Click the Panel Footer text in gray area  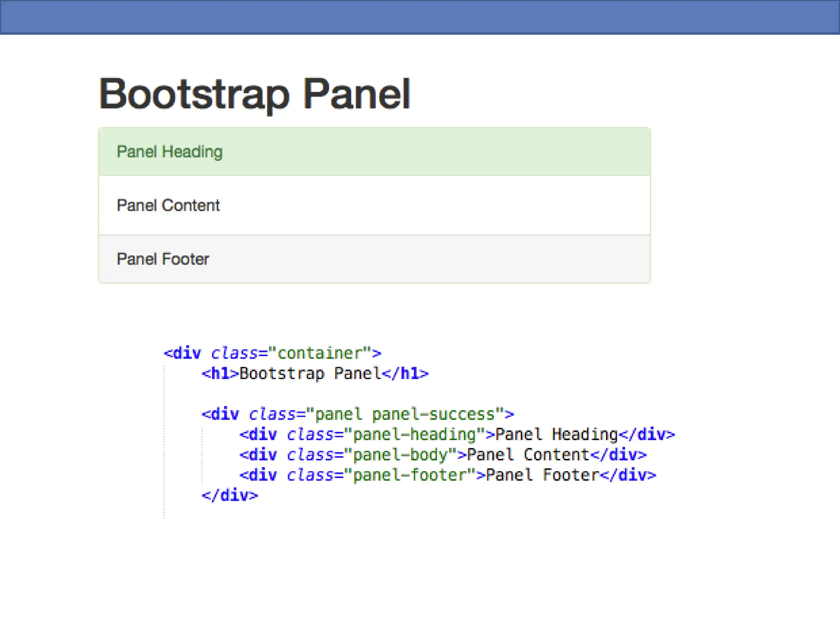click(163, 259)
